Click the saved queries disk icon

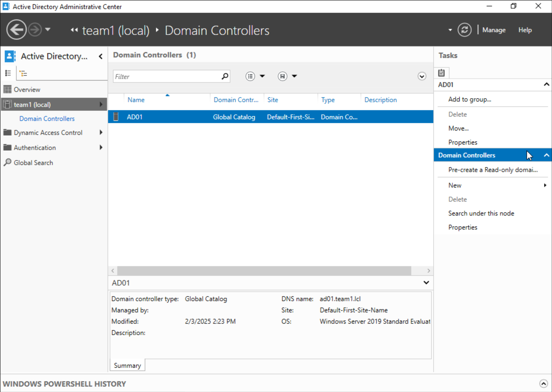point(282,76)
